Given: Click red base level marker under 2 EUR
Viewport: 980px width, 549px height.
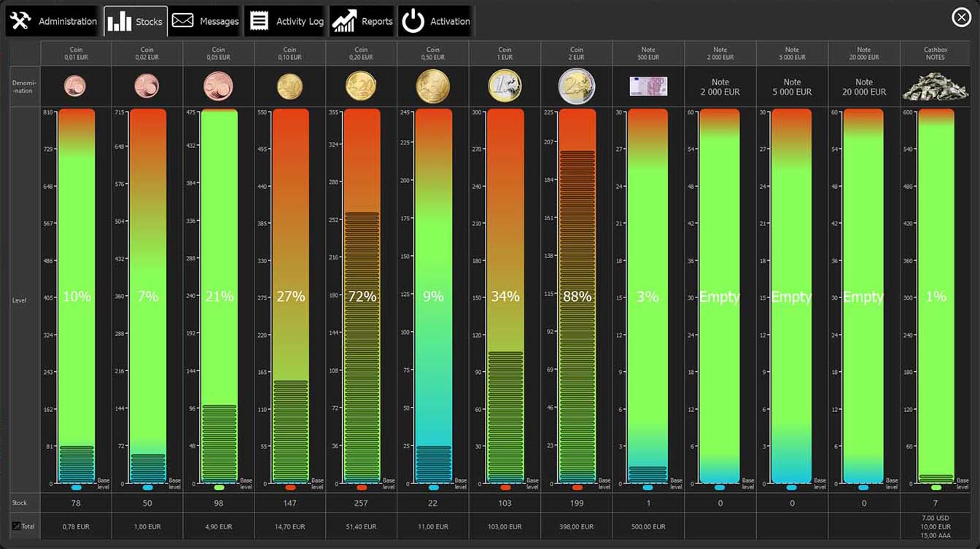Looking at the screenshot, I should coord(577,487).
